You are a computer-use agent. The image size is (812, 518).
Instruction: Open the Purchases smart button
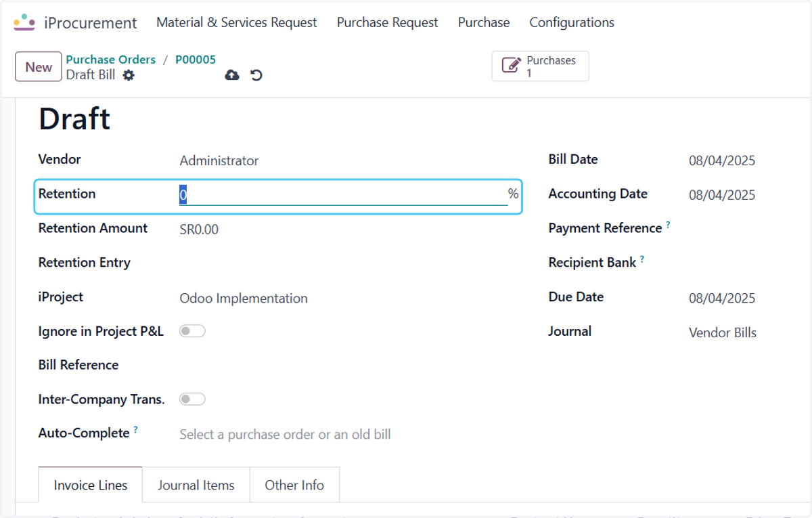540,66
